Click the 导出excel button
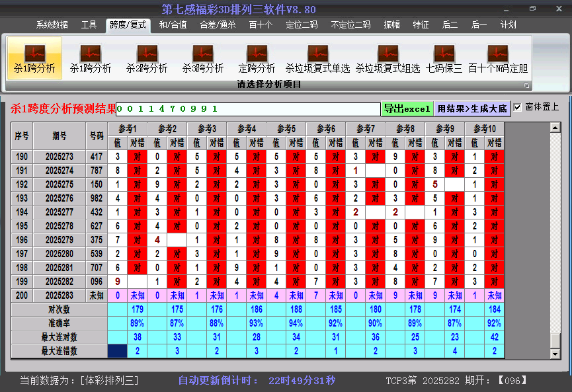The width and height of the screenshot is (572, 392). pos(407,108)
